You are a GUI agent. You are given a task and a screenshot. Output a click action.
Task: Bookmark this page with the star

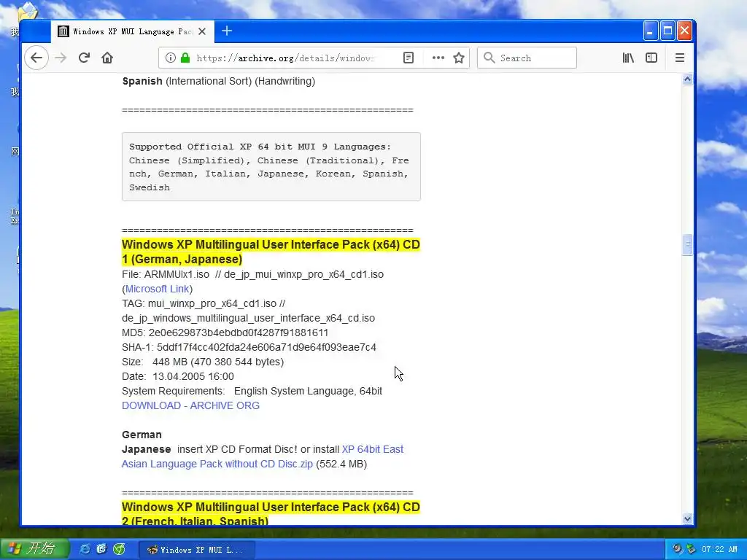click(459, 58)
